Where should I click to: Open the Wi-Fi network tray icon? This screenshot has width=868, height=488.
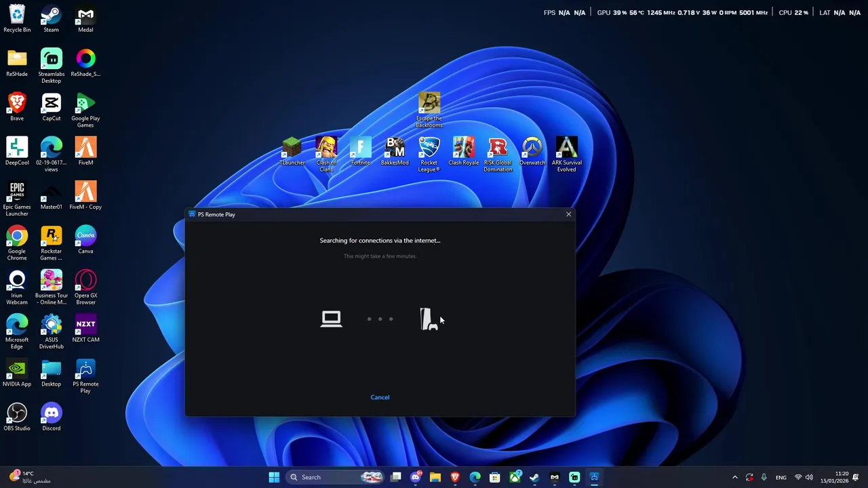pyautogui.click(x=798, y=477)
